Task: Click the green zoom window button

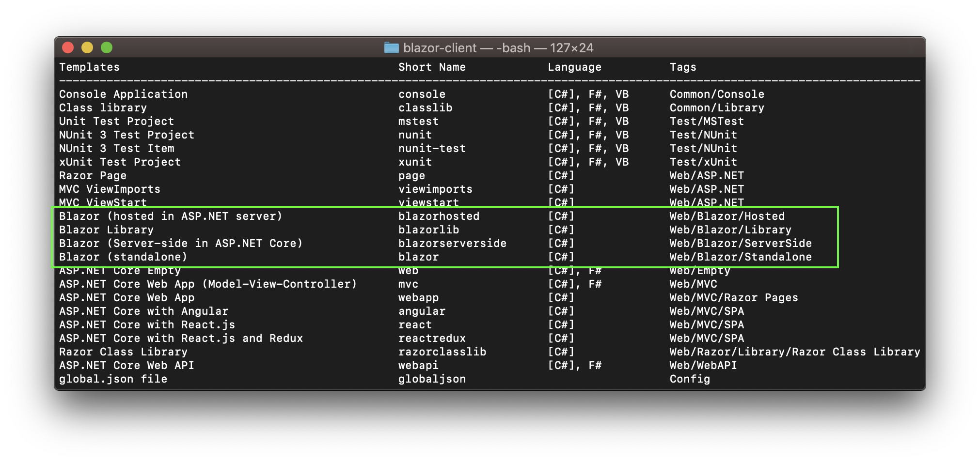Action: [107, 47]
